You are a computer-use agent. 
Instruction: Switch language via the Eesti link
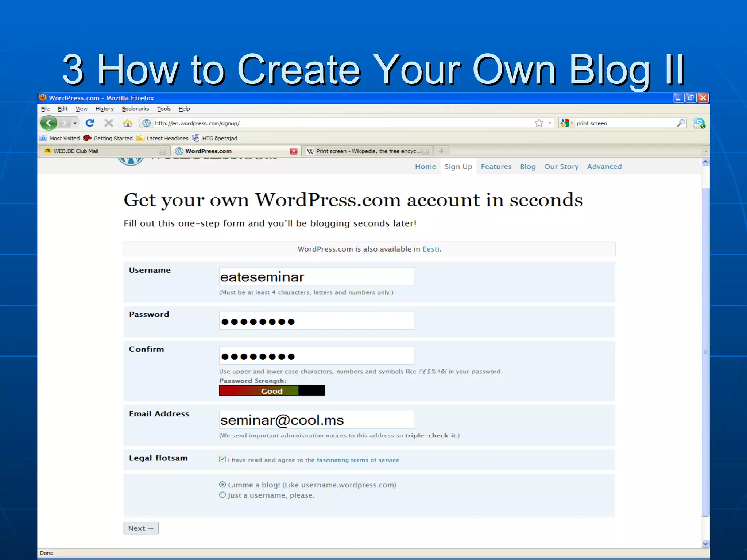pos(431,249)
